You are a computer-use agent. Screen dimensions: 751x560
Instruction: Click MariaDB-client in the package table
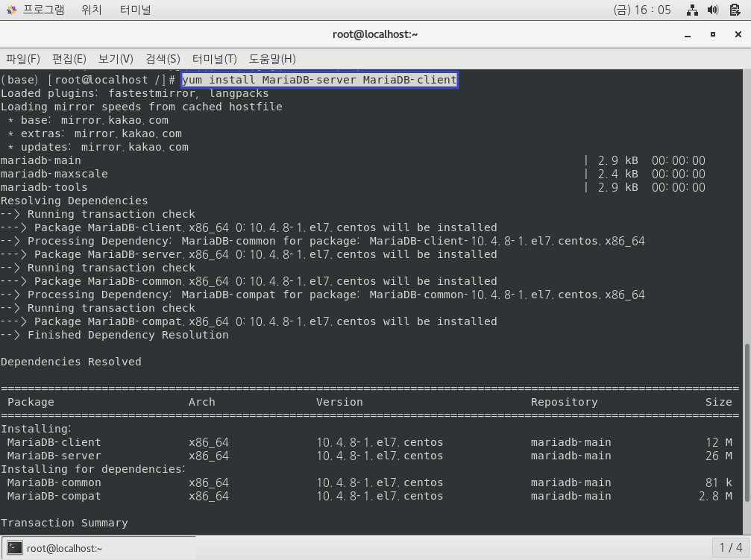[x=54, y=442]
